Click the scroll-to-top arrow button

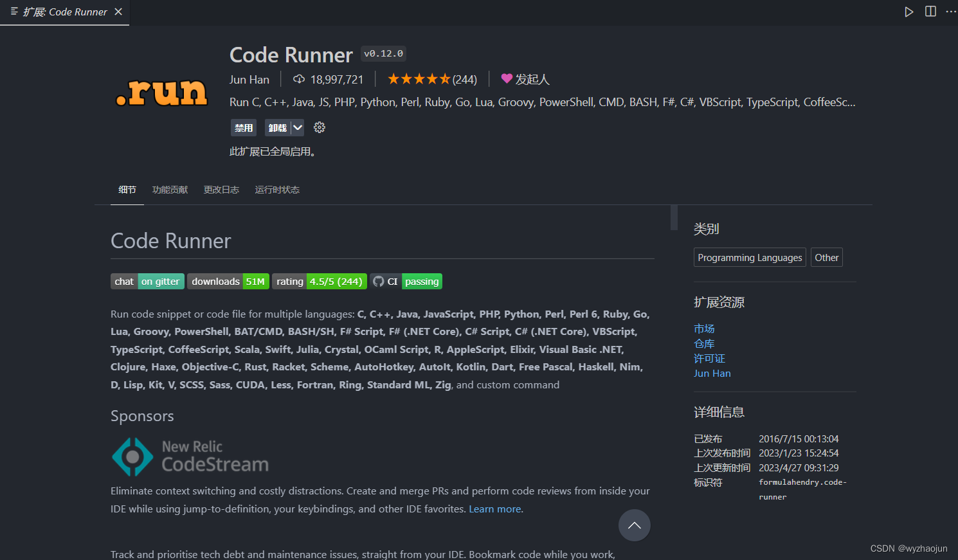(x=635, y=525)
